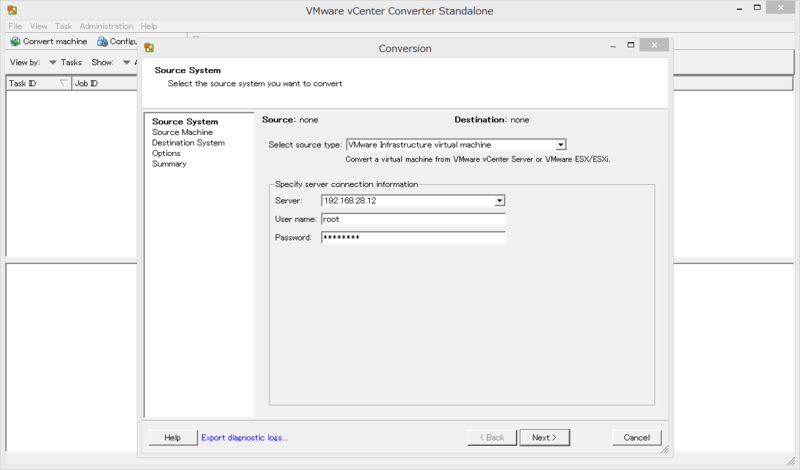Close the Conversion dialog
Image resolution: width=800 pixels, height=470 pixels.
(654, 45)
